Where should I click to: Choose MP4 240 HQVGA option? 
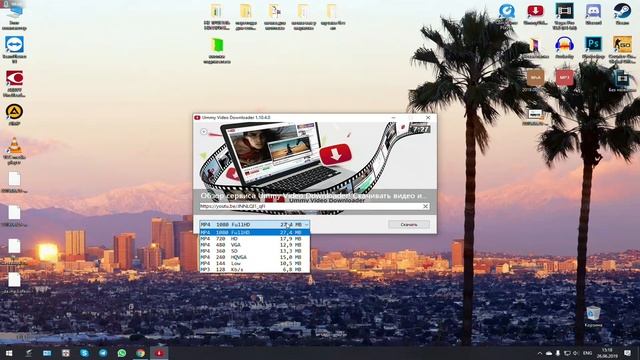coord(254,257)
